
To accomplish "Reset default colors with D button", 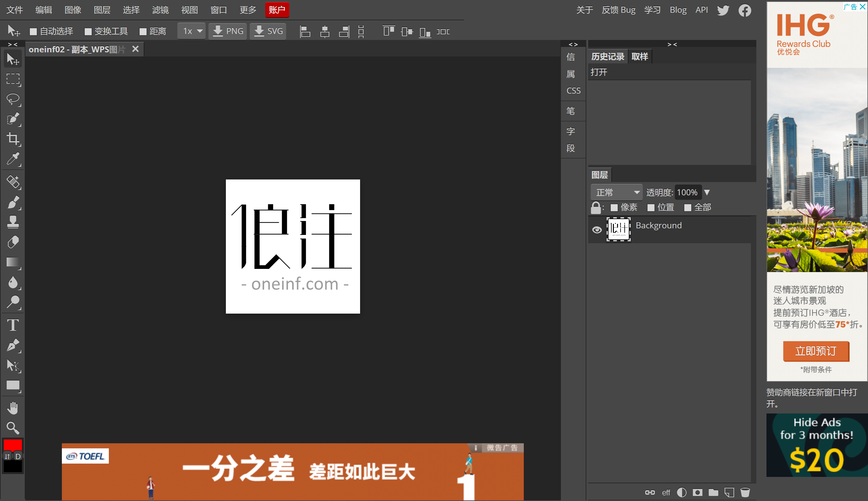I will pos(18,456).
